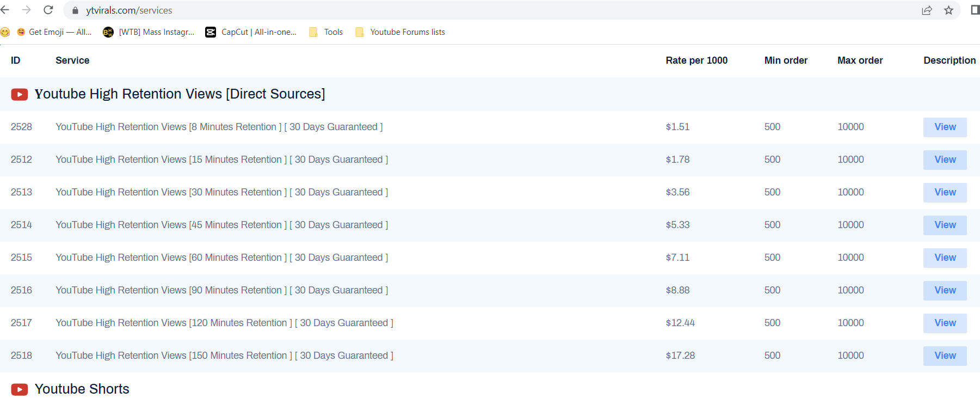
Task: View description for 30 Minutes Retention service
Action: tap(945, 192)
